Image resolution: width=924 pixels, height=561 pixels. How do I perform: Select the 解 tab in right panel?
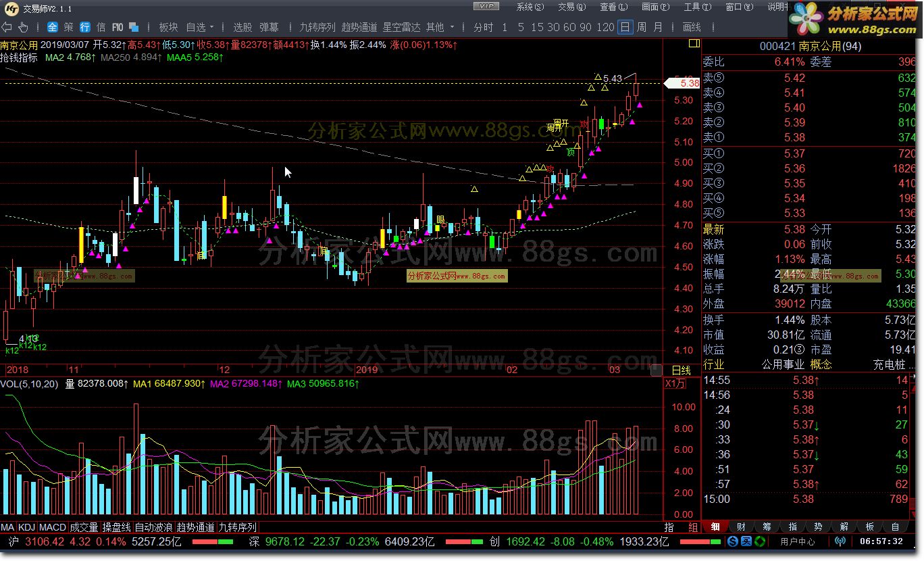click(x=844, y=527)
